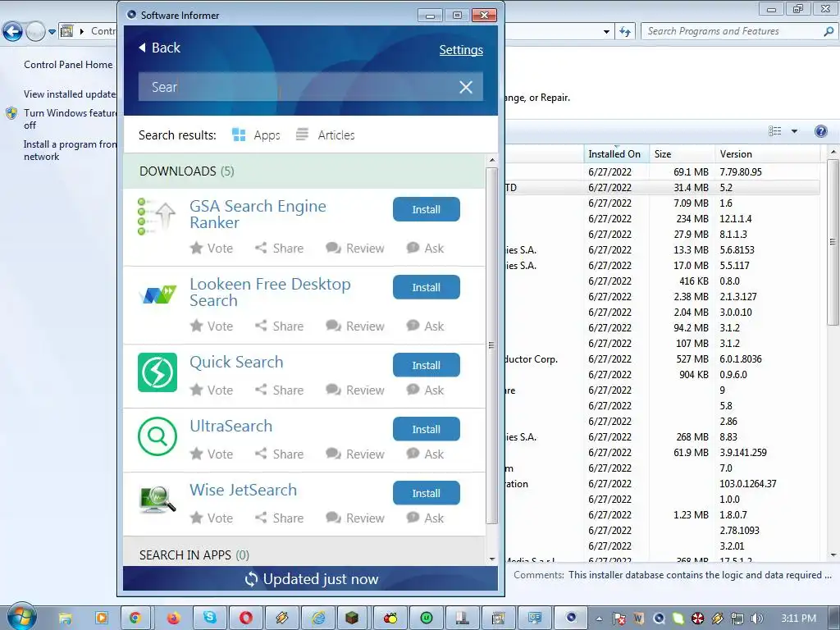Switch search results to Apps
The width and height of the screenshot is (840, 630).
(x=256, y=135)
